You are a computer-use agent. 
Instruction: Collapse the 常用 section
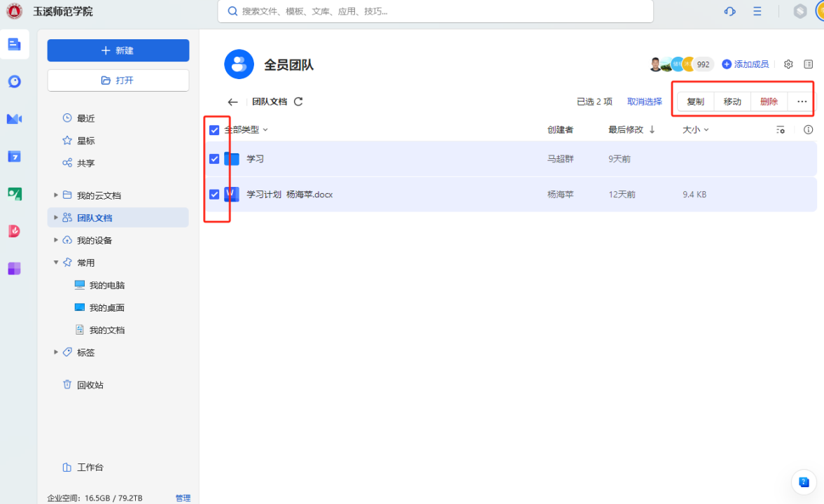click(56, 262)
